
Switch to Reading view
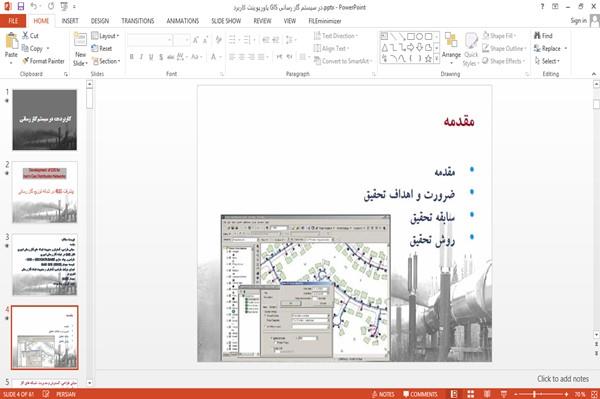[x=487, y=394]
